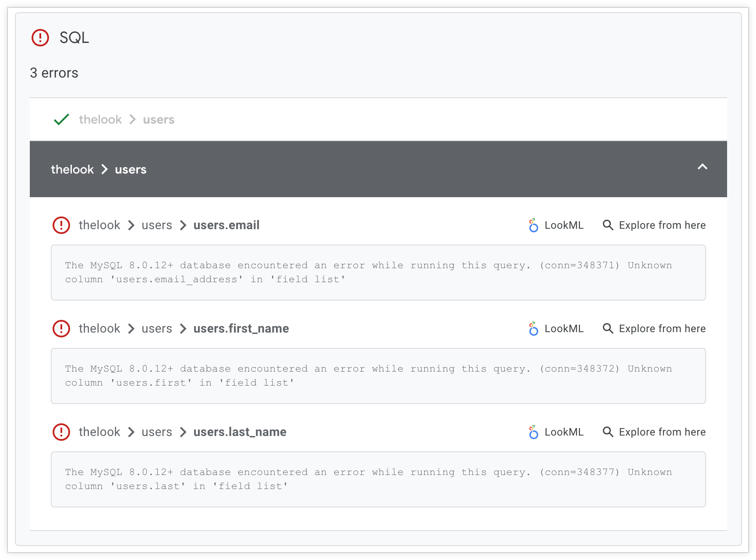Click the LookML icon beside users.first_name error
756x560 pixels.
[533, 329]
